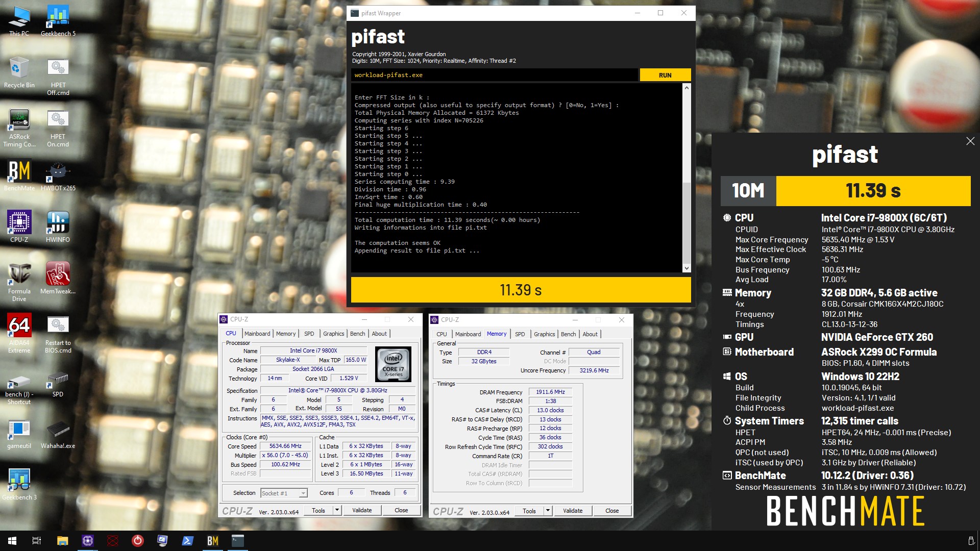Open the notification icon in system tray
Viewport: 980px width, 551px height.
tap(971, 541)
